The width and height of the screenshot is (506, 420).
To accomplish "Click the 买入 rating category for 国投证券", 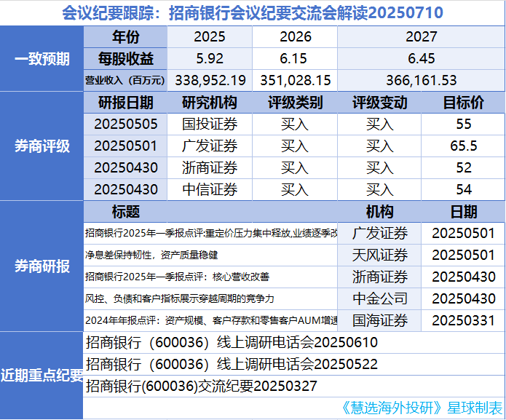I will (295, 124).
